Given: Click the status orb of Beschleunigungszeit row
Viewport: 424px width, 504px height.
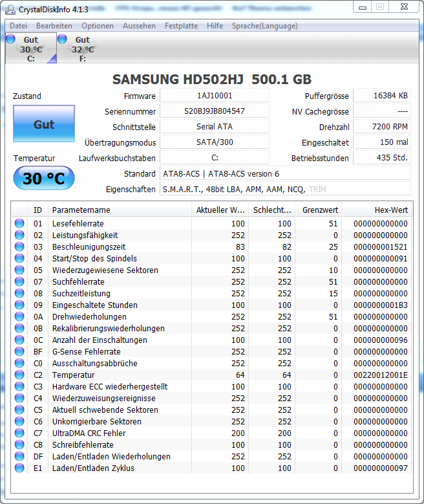Looking at the screenshot, I should (19, 247).
